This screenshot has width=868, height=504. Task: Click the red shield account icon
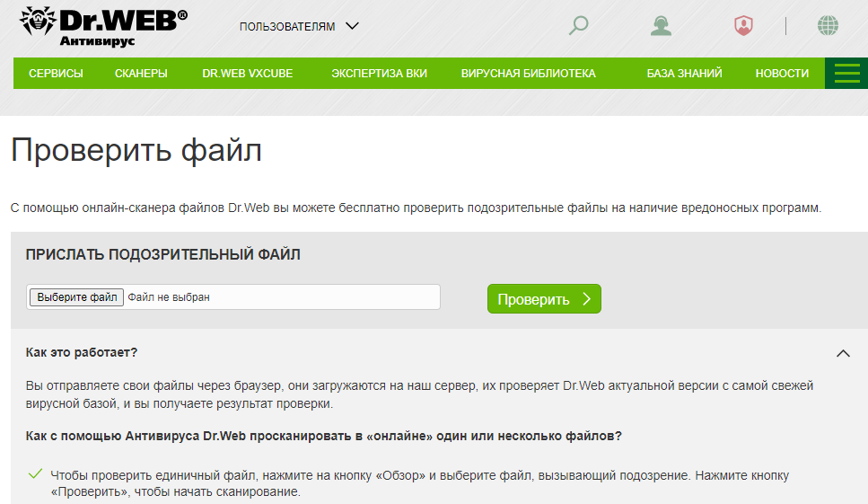743,25
